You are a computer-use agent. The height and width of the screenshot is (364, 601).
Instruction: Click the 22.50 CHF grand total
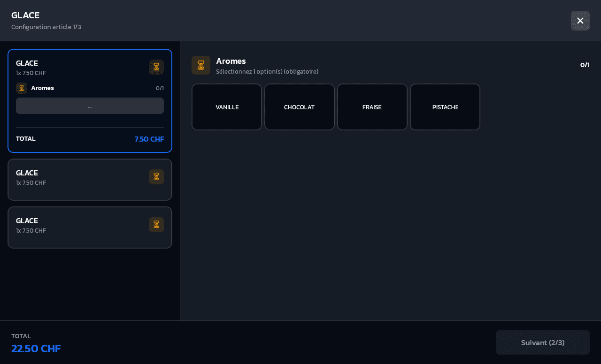click(36, 349)
